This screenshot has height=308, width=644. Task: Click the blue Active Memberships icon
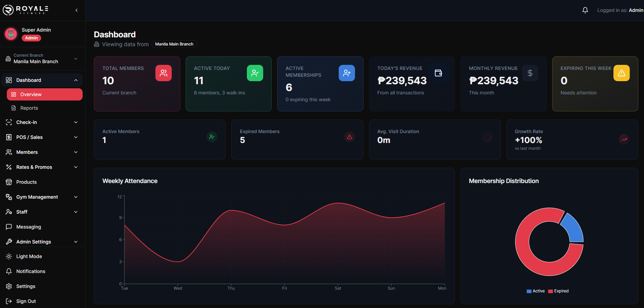[x=346, y=73]
